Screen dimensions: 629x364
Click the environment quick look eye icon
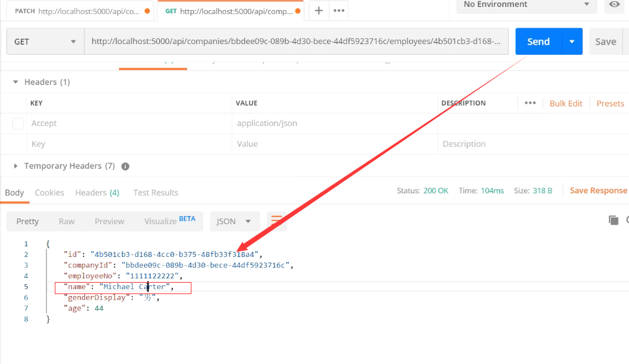pyautogui.click(x=614, y=4)
